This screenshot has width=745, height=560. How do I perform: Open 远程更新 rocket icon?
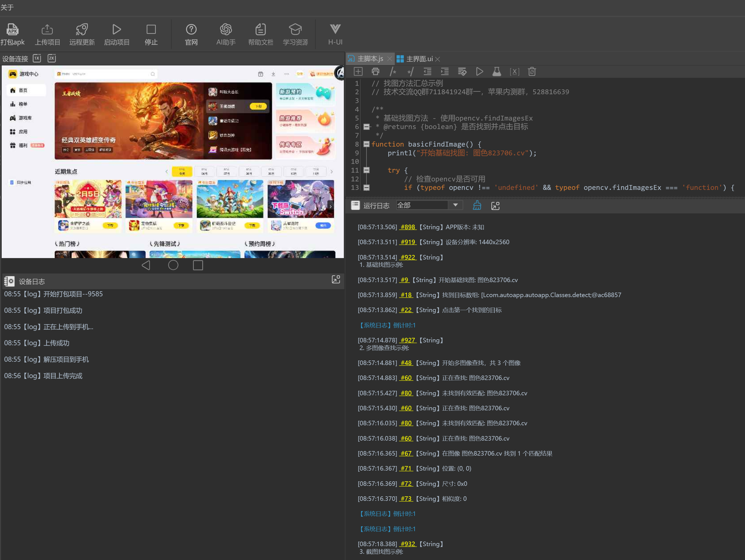point(82,30)
